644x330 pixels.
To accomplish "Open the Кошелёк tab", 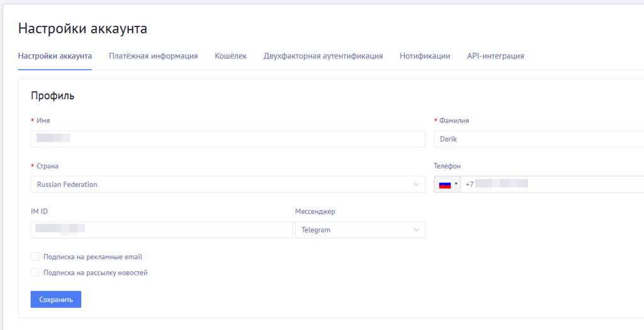I will click(x=231, y=56).
